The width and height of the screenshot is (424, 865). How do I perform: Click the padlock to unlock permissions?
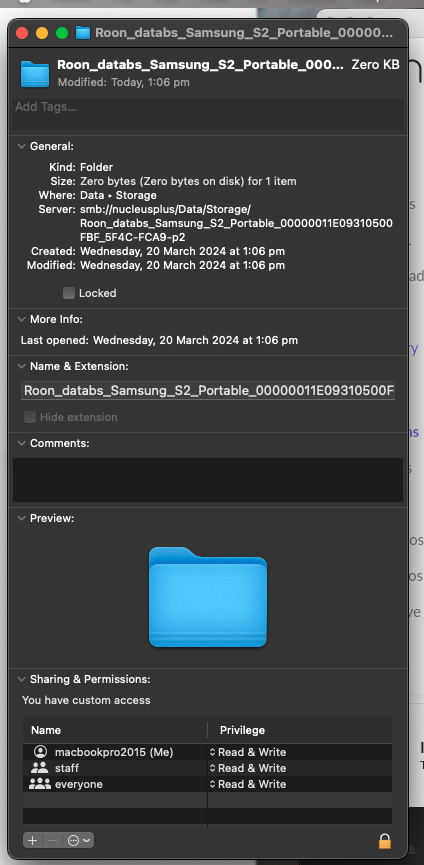point(385,841)
